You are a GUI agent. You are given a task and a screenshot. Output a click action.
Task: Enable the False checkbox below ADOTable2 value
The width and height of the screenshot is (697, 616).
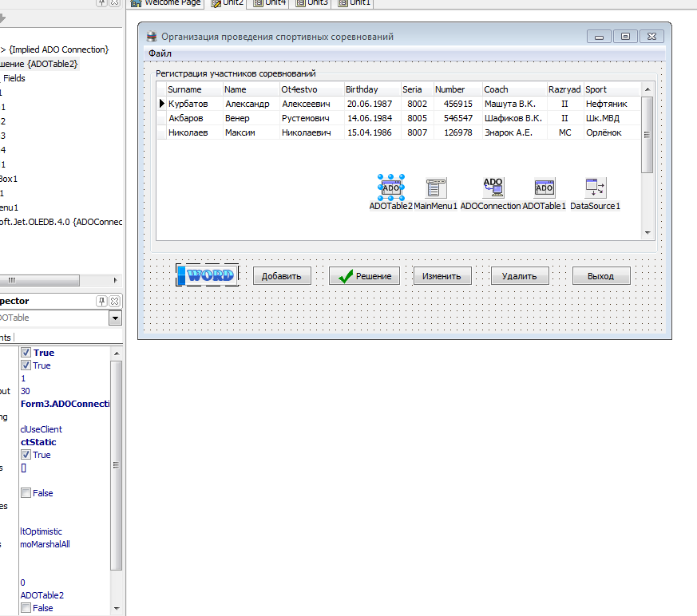26,608
